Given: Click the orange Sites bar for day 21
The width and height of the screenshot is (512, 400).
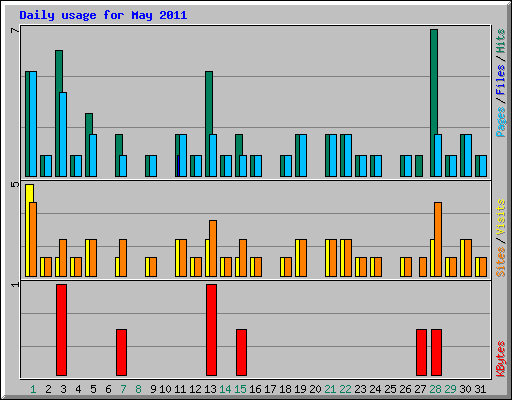Looking at the screenshot, I should [333, 258].
